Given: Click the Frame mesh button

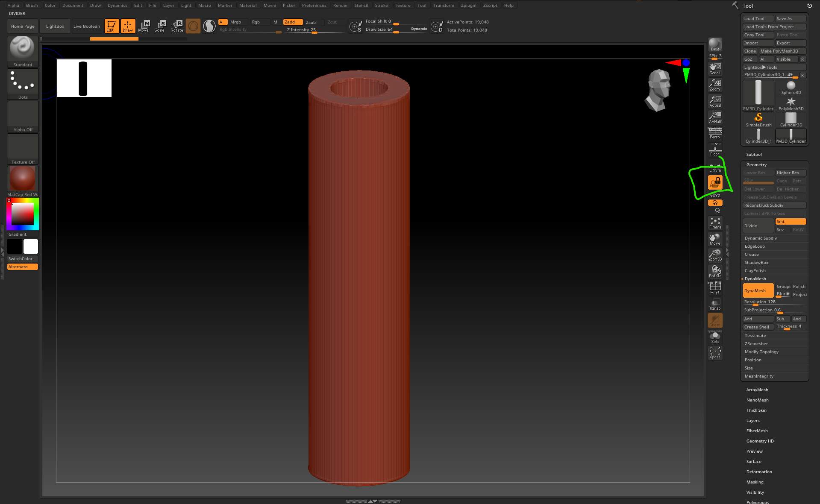Looking at the screenshot, I should 715,223.
